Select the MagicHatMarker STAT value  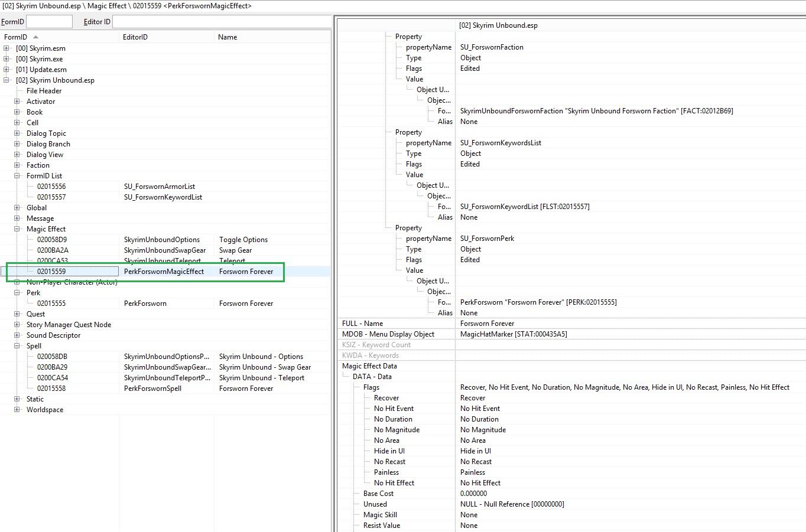point(513,334)
